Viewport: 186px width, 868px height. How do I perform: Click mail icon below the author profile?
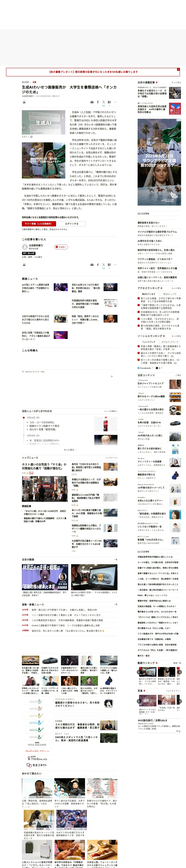pyautogui.click(x=92, y=265)
